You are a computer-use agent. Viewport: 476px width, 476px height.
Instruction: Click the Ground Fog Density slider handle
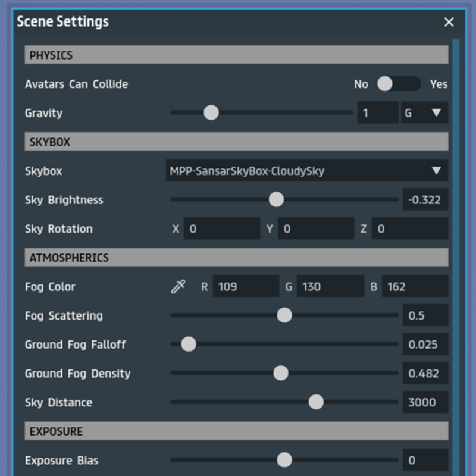point(281,374)
